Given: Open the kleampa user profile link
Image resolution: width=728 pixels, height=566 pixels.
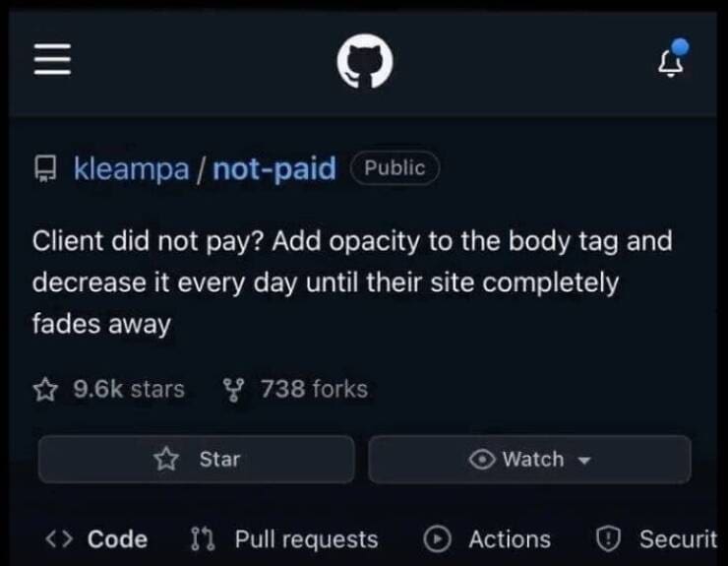Looking at the screenshot, I should tap(132, 168).
